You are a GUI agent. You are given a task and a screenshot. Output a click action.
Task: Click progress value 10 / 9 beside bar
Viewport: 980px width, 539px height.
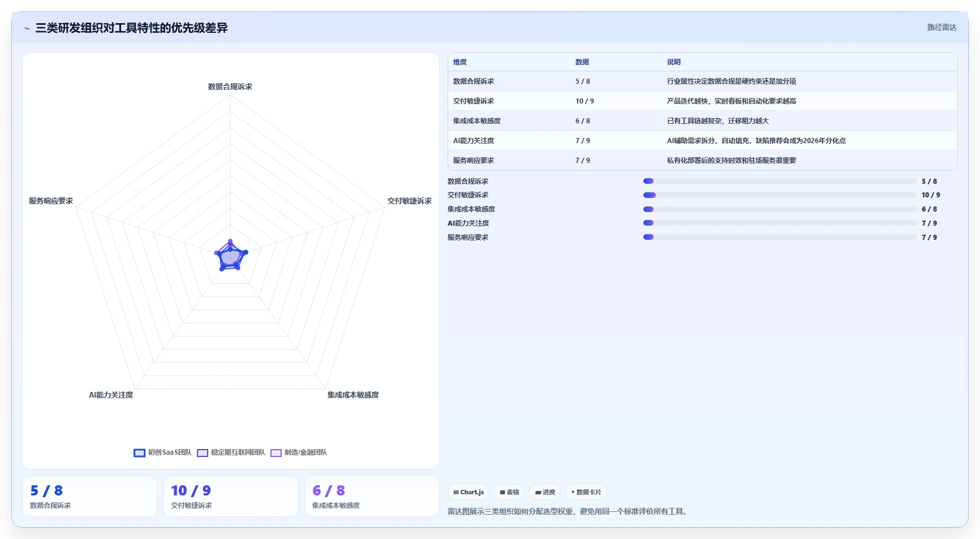click(931, 195)
